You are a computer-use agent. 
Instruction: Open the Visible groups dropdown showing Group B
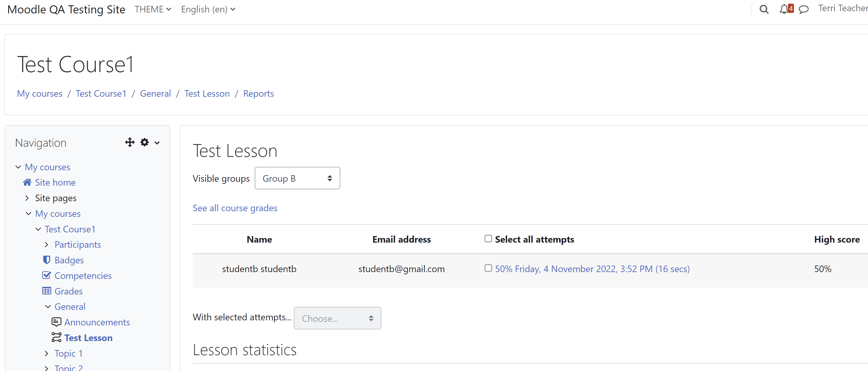pos(297,178)
